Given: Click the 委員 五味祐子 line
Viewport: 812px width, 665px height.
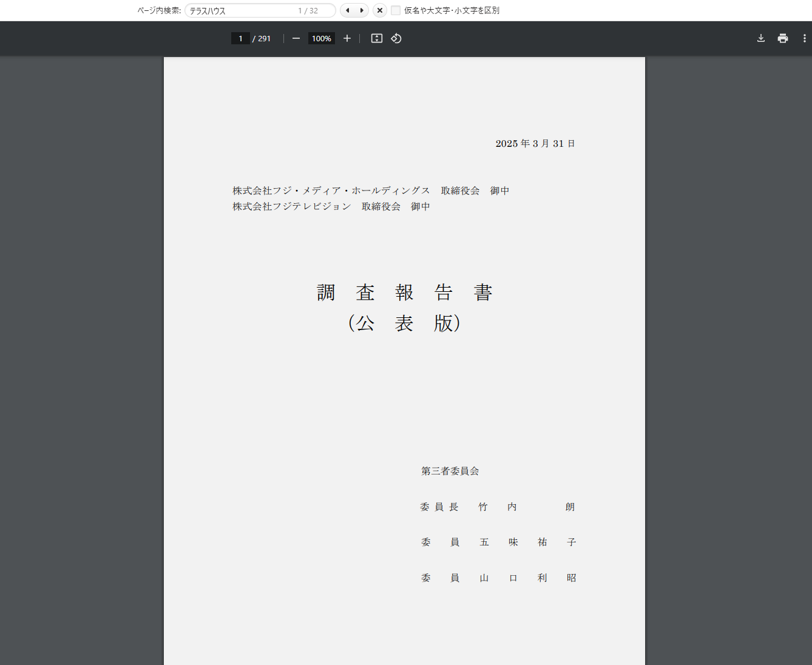Looking at the screenshot, I should 498,542.
